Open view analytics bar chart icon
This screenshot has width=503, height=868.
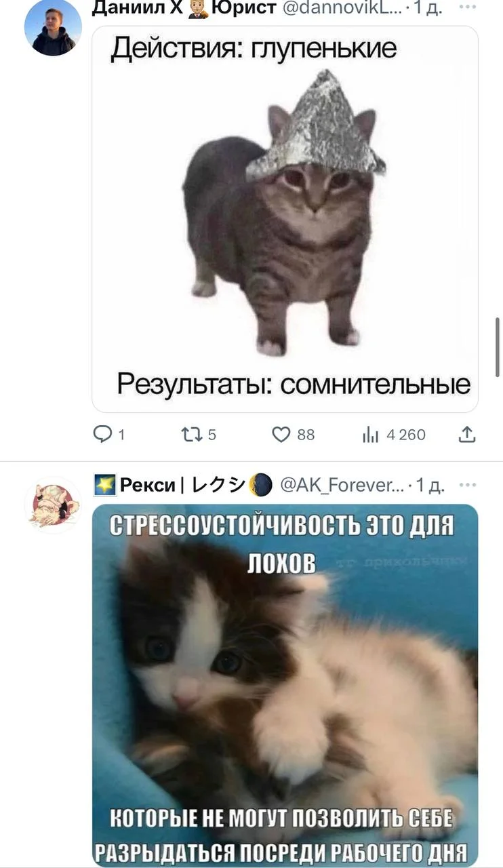(370, 435)
